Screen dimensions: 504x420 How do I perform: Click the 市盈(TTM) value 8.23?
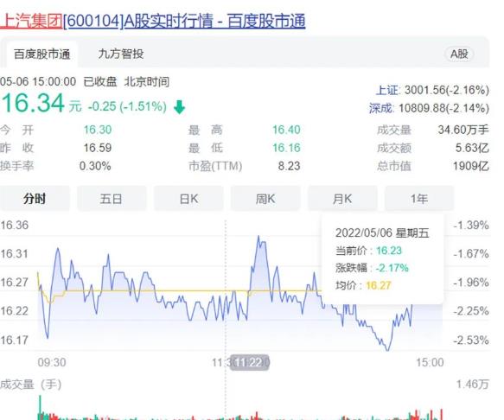tap(290, 166)
